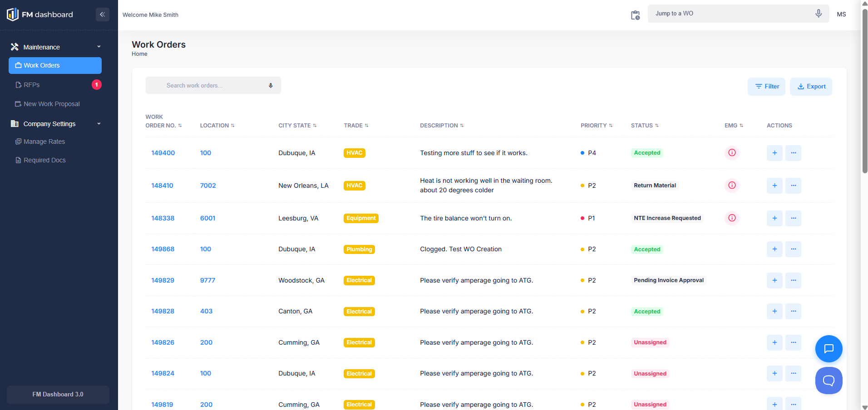Click the plus button for order 148410
This screenshot has width=868, height=410.
click(x=774, y=185)
